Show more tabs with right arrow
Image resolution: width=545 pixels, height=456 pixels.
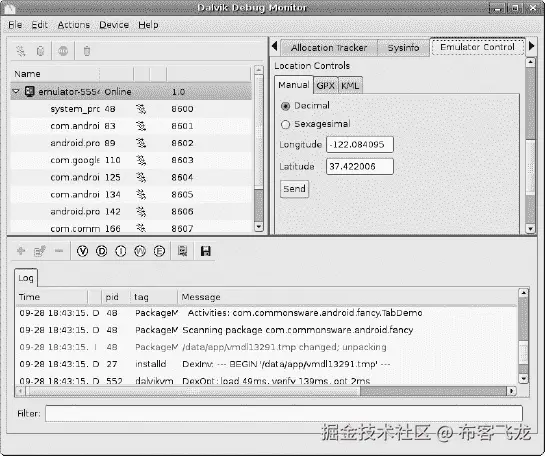click(531, 46)
